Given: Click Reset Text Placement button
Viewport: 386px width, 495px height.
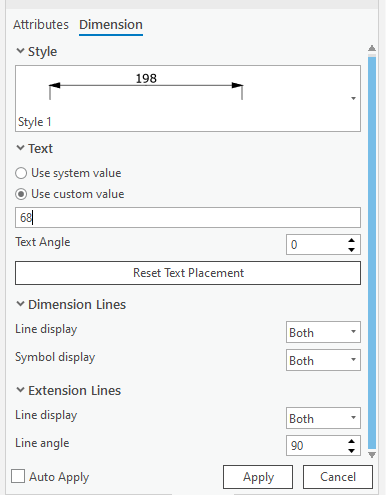Looking at the screenshot, I should 188,273.
